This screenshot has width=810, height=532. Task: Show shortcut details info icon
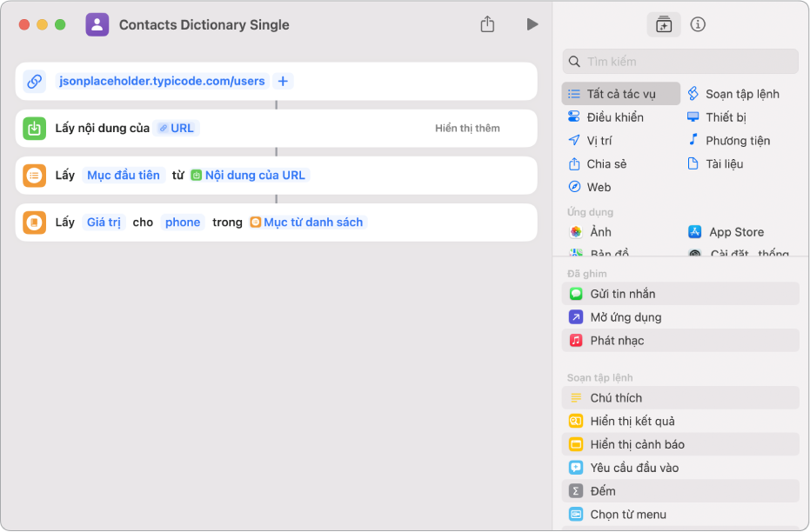click(x=698, y=24)
